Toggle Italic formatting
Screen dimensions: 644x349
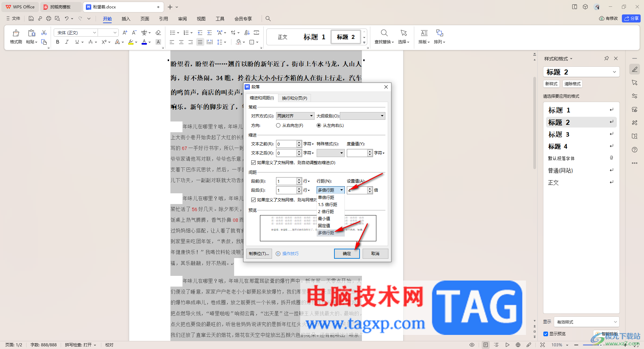pos(67,42)
